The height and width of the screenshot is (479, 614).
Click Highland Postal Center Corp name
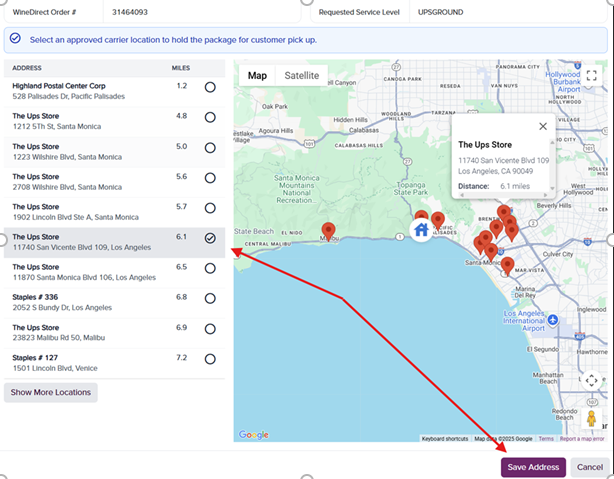click(x=59, y=86)
